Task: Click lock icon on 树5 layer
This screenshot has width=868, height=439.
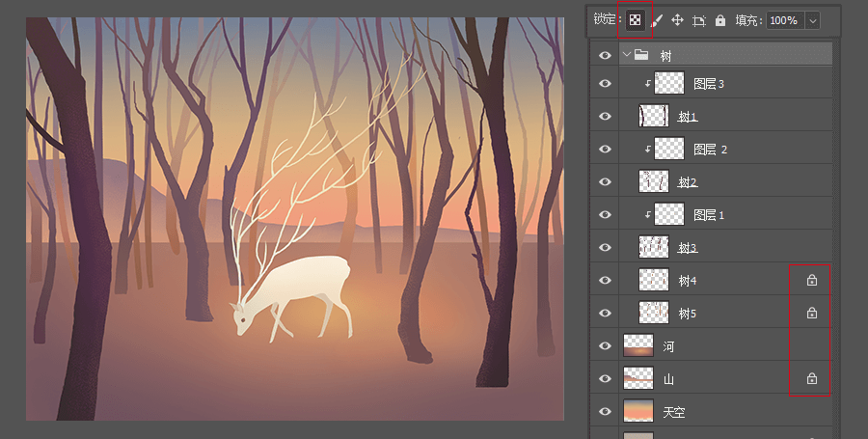Action: coord(812,314)
